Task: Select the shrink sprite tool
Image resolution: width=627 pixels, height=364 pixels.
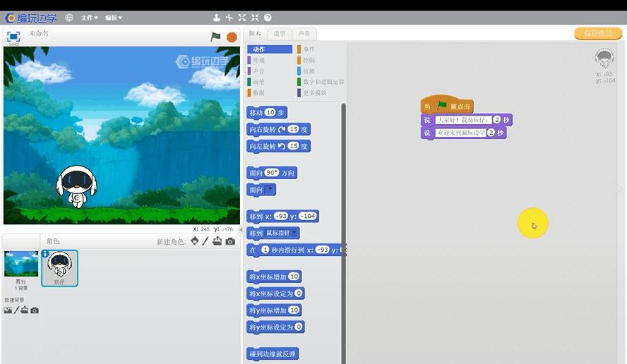Action: point(255,18)
